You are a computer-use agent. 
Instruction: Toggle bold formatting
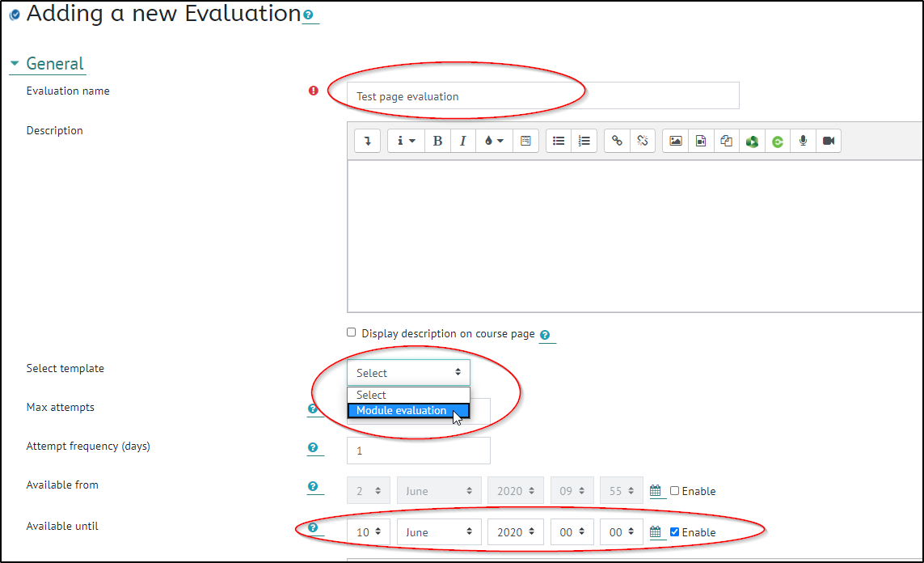[437, 141]
